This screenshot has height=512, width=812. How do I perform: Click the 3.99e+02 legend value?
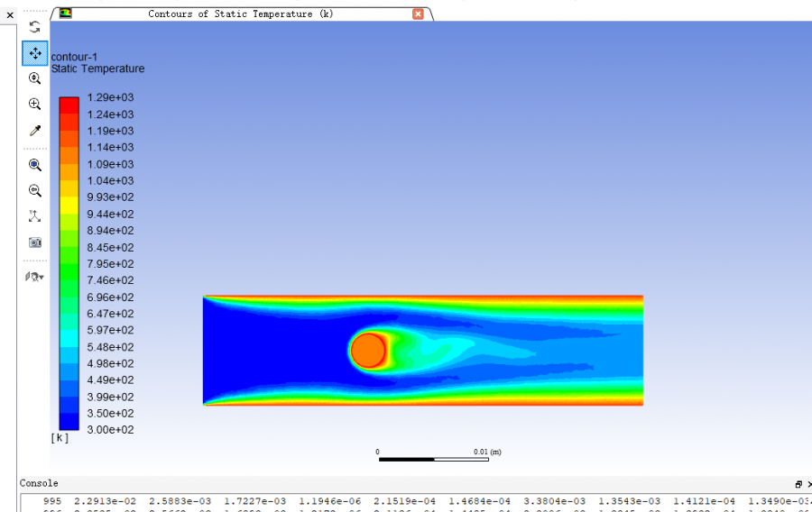pyautogui.click(x=110, y=397)
